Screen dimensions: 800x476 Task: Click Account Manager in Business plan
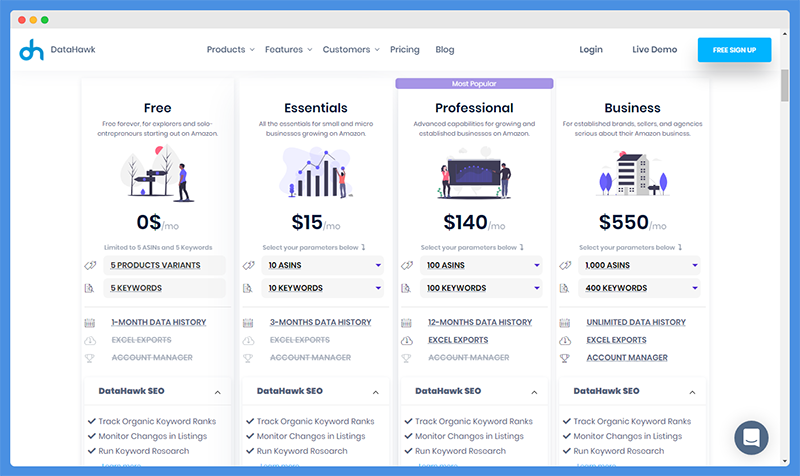pos(627,358)
